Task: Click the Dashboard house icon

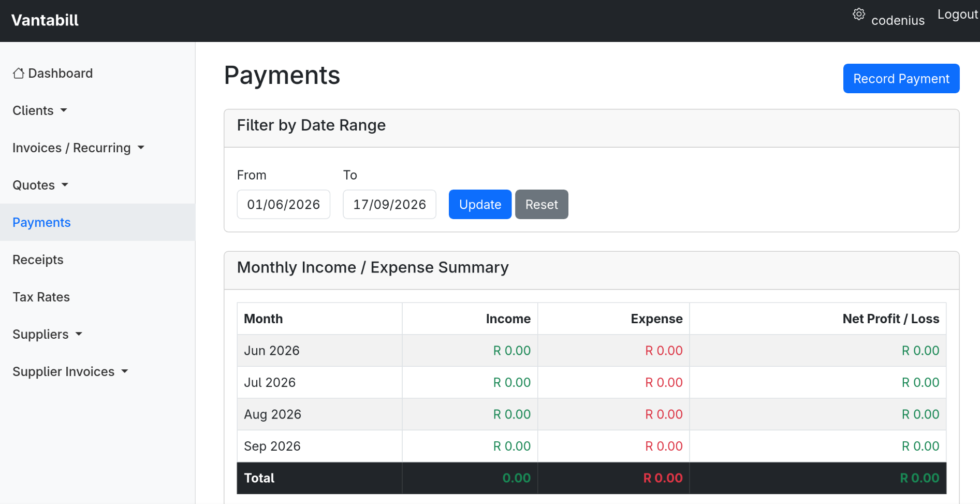Action: 19,73
